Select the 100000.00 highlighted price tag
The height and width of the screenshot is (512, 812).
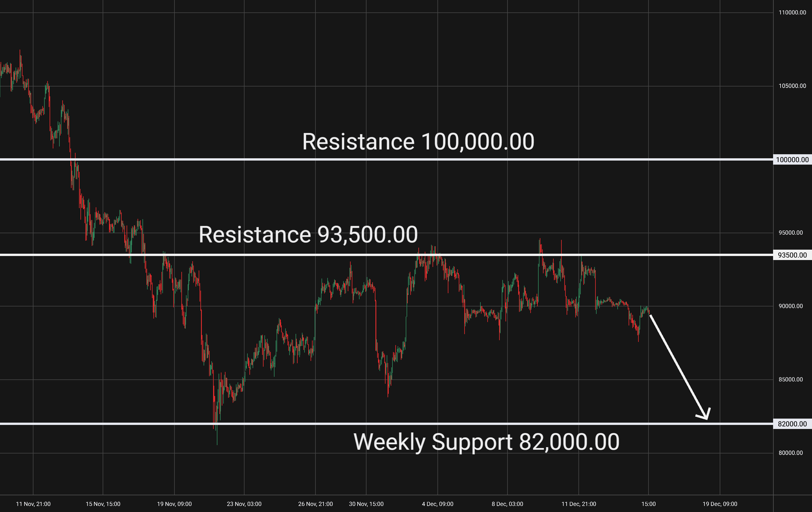tap(792, 160)
